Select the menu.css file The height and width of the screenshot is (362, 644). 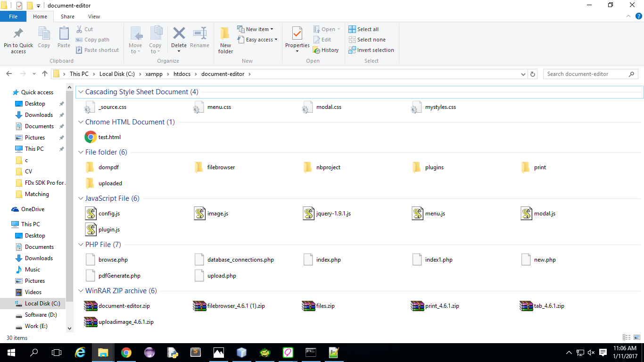(x=212, y=107)
